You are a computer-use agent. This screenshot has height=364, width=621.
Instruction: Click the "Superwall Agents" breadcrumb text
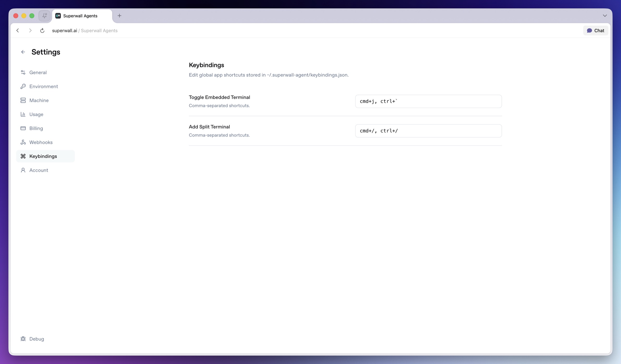click(x=99, y=31)
